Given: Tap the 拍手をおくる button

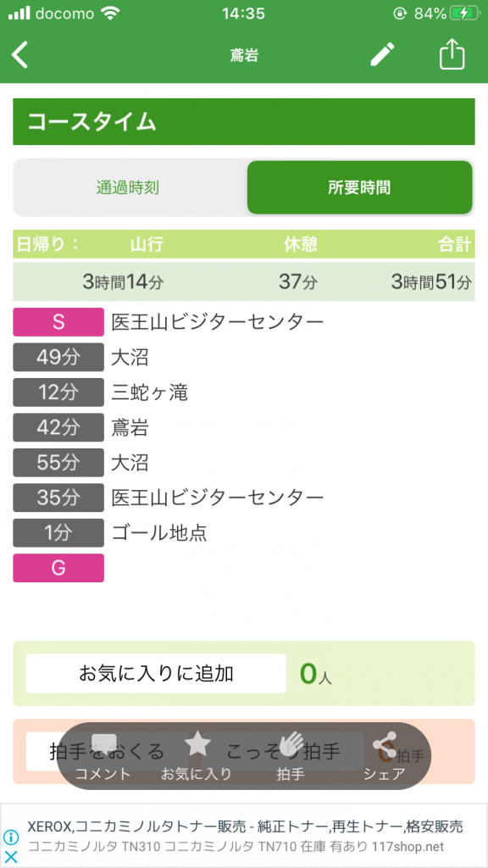Looking at the screenshot, I should pos(108,751).
